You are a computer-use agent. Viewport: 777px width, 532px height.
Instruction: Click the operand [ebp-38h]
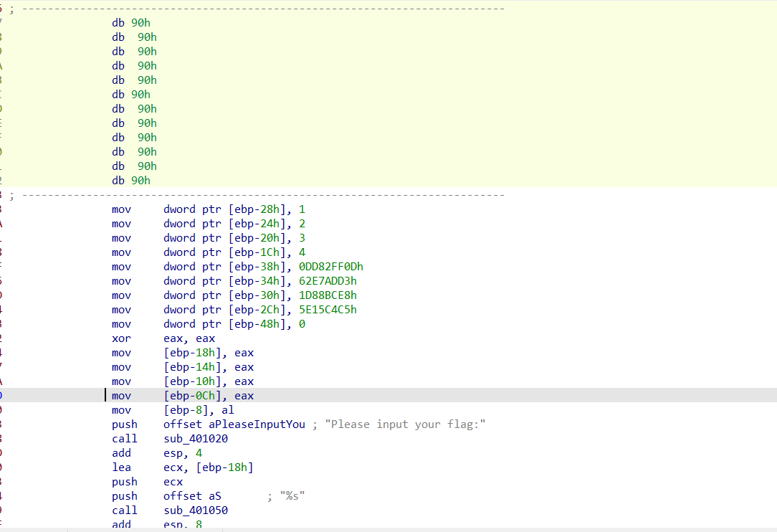(257, 267)
